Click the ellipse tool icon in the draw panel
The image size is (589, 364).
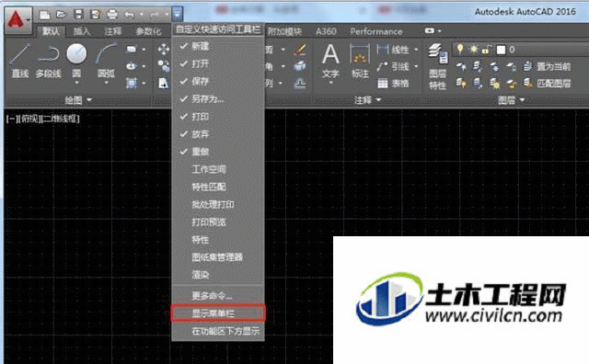tap(131, 66)
